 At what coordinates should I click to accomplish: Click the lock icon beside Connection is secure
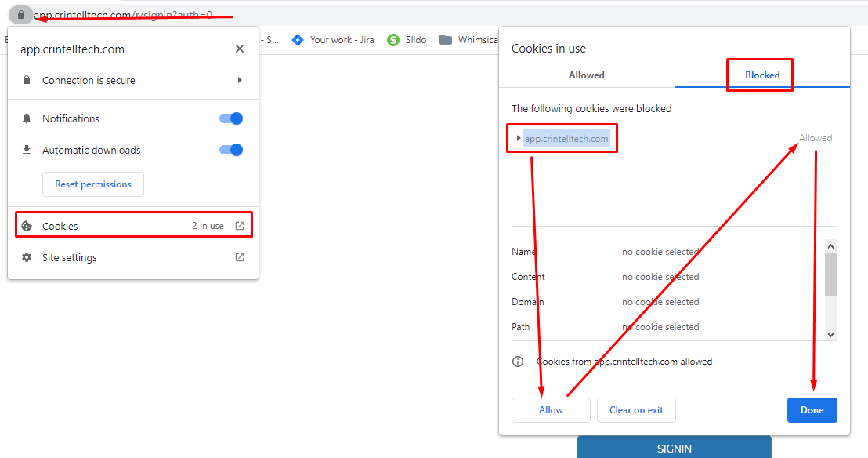(26, 81)
